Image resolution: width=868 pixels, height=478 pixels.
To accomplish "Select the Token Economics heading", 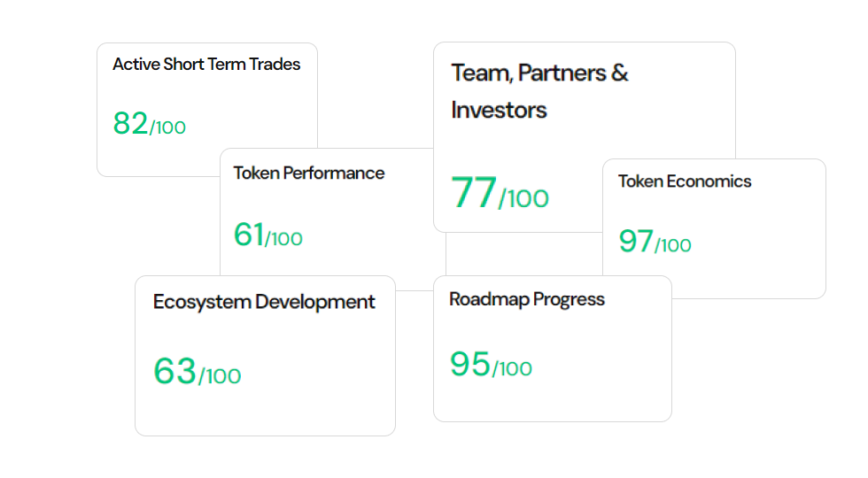I will pyautogui.click(x=685, y=181).
